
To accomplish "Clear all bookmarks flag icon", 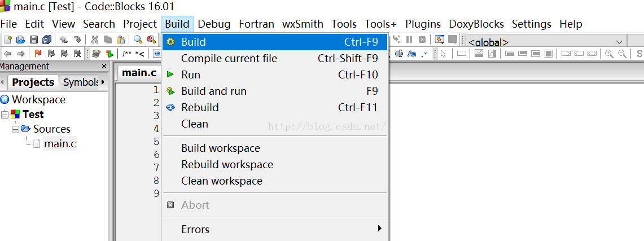I will pos(77,54).
